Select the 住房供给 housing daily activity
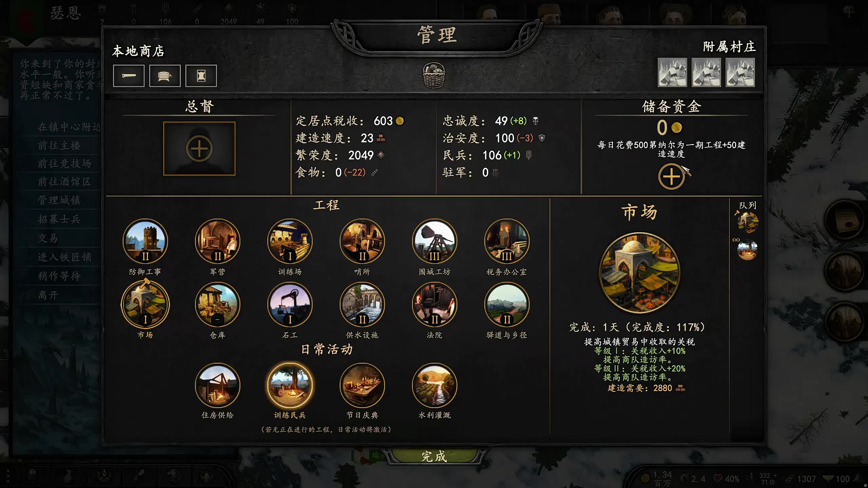Screen dimensions: 868x488 [217, 385]
